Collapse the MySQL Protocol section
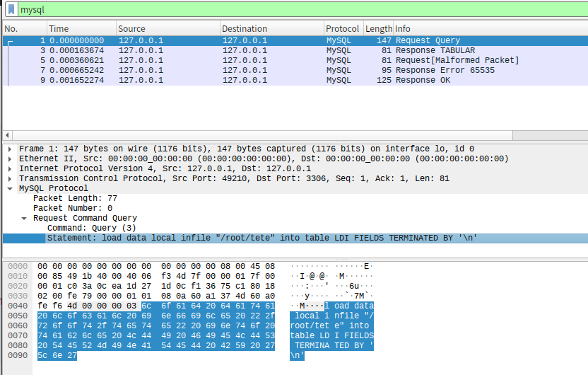This screenshot has height=375, width=588. point(10,189)
